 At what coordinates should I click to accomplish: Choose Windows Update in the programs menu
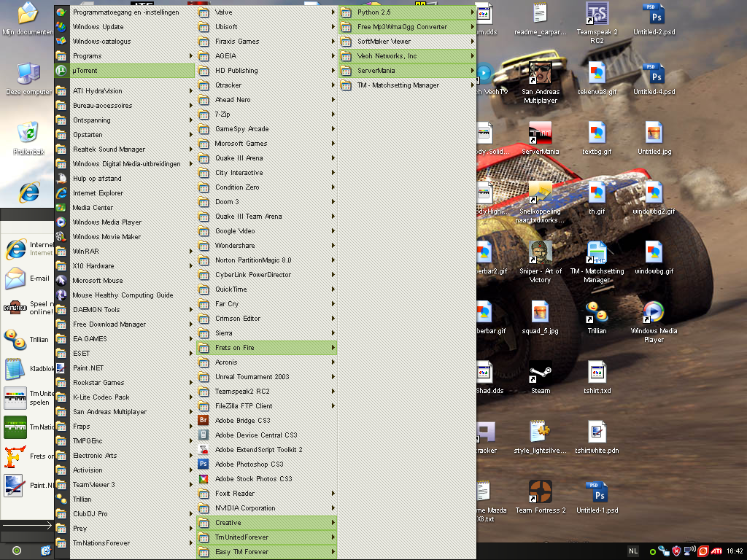[x=124, y=27]
